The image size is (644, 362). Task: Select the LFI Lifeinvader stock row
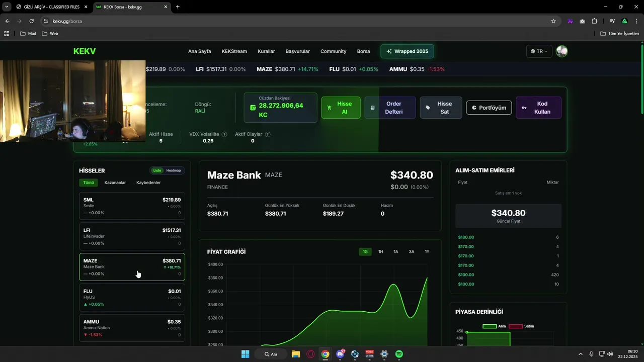point(132,236)
